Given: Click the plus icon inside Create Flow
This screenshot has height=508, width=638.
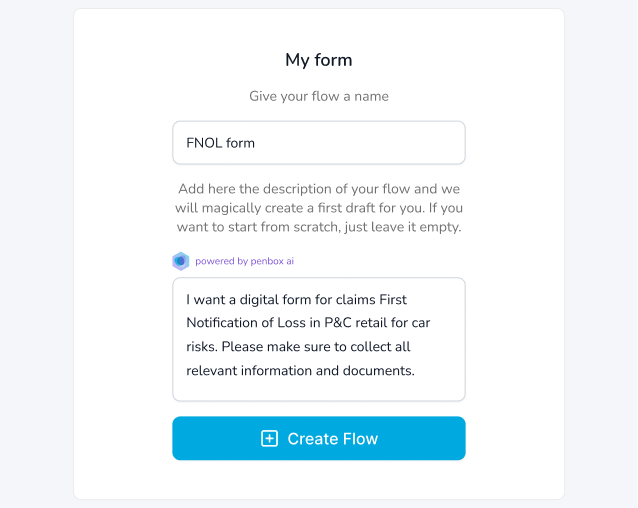Looking at the screenshot, I should tap(269, 438).
